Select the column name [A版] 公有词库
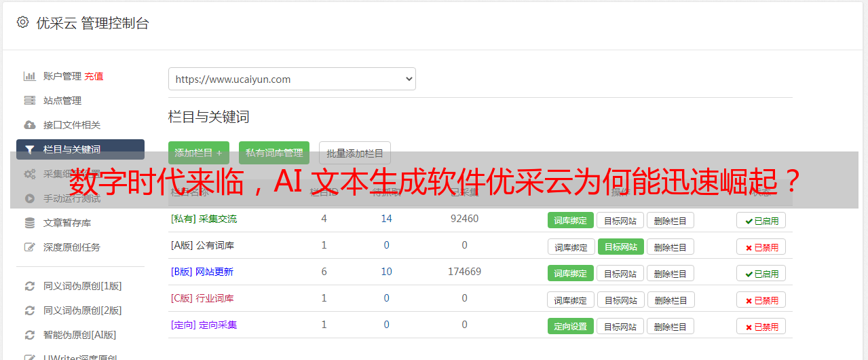 202,245
